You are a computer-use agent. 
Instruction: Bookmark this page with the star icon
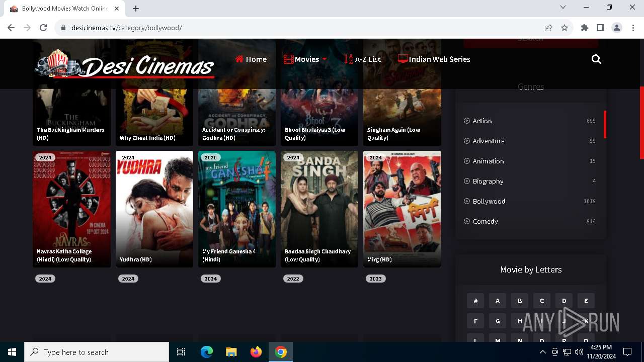565,28
